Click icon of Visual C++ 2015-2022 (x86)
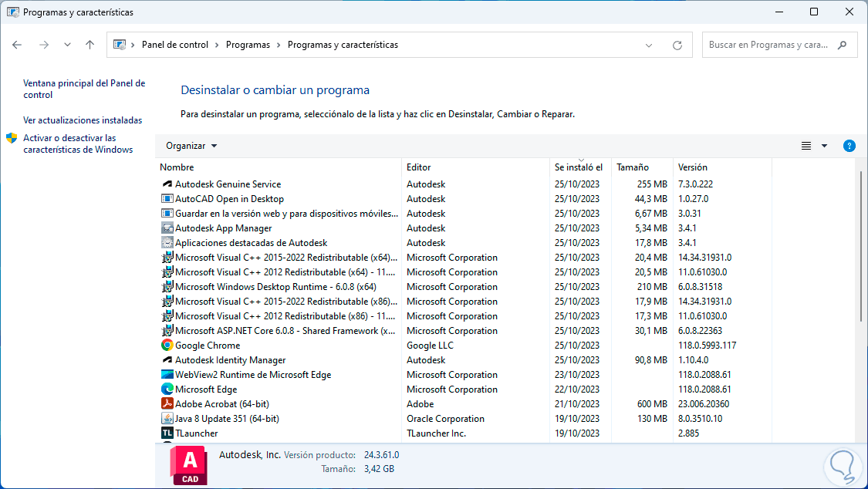The width and height of the screenshot is (868, 489). click(x=167, y=302)
